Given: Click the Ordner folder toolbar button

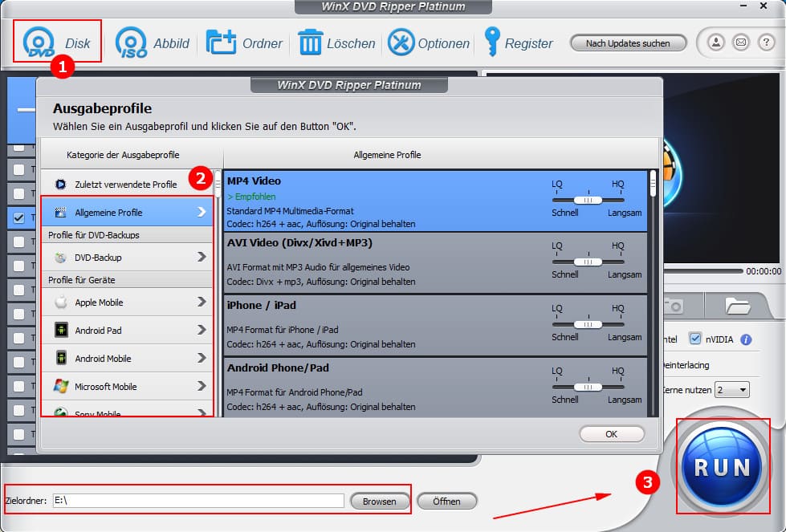Looking at the screenshot, I should click(244, 43).
